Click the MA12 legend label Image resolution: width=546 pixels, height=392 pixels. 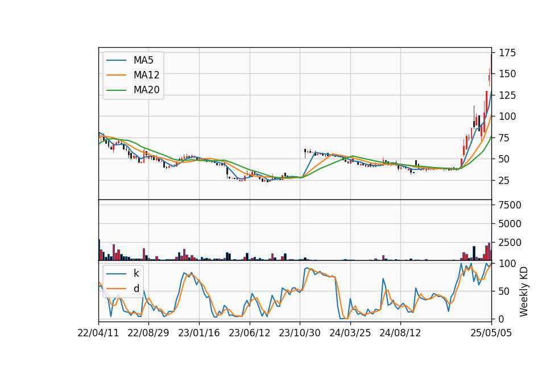(x=146, y=75)
